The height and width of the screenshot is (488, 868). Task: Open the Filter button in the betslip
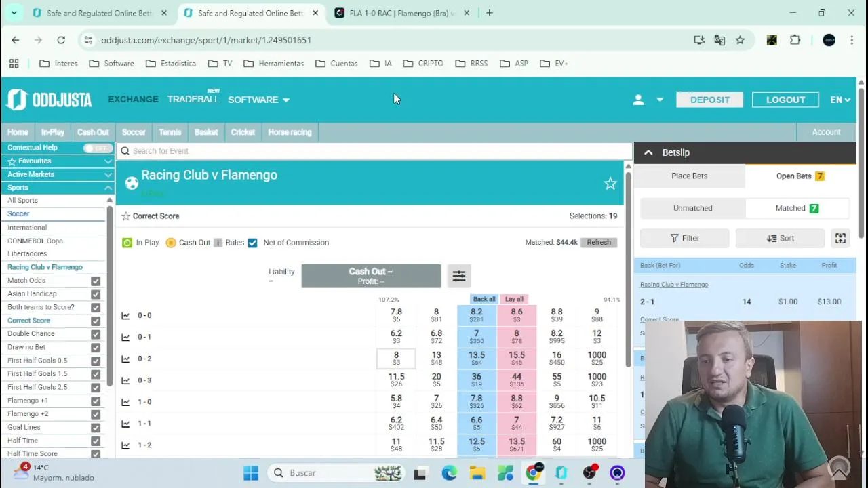pos(684,238)
